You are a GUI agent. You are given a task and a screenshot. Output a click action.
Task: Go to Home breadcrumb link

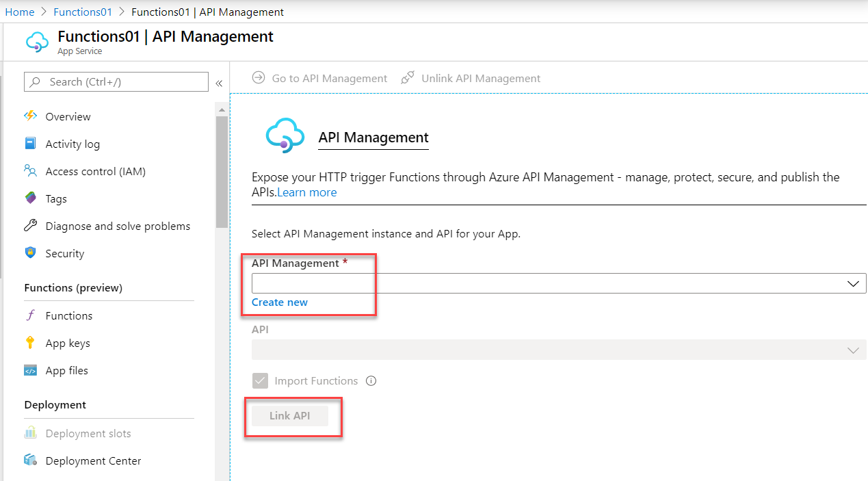pyautogui.click(x=20, y=12)
